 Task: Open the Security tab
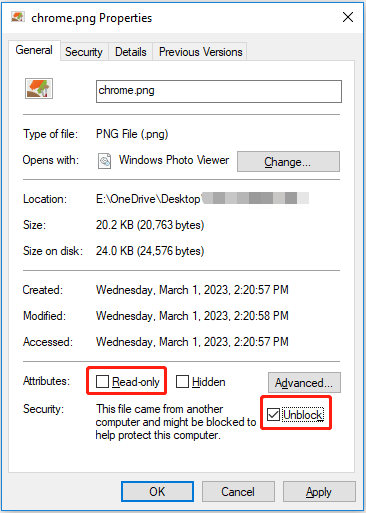(x=84, y=52)
